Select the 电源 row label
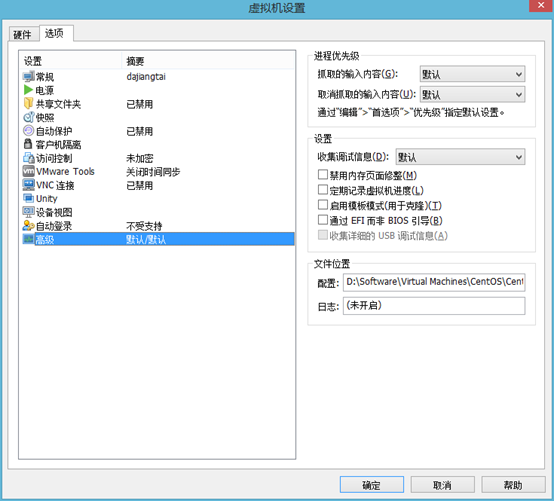 point(45,90)
